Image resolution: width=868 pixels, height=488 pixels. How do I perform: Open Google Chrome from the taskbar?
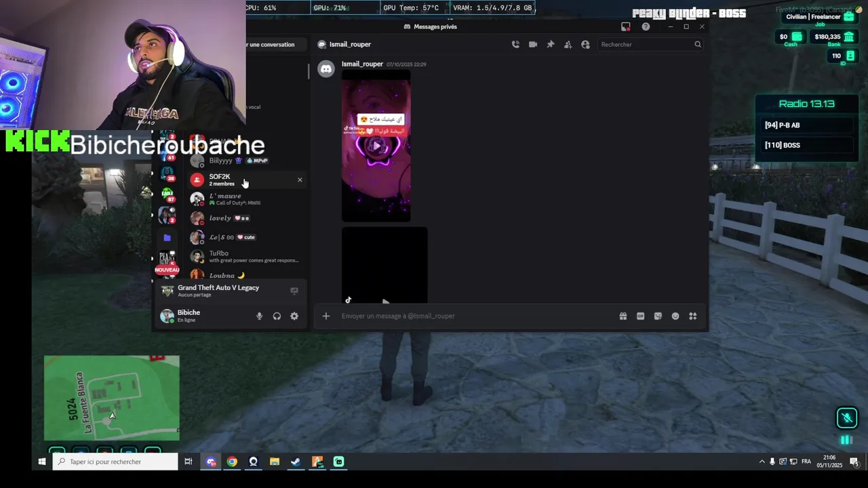pyautogui.click(x=232, y=462)
